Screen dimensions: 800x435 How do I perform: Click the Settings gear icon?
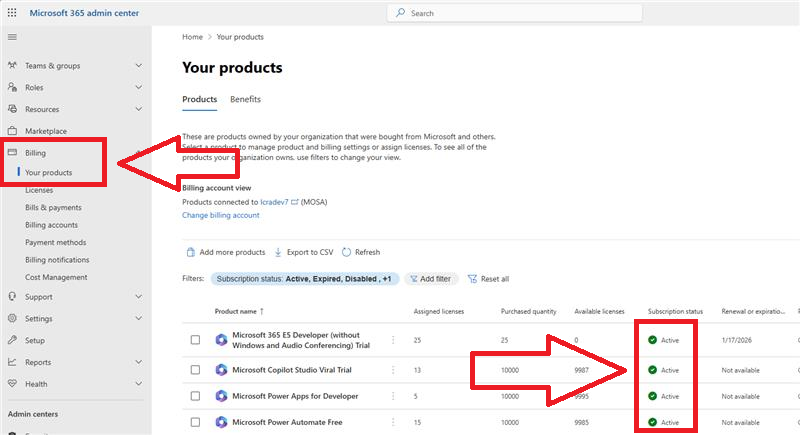click(12, 318)
